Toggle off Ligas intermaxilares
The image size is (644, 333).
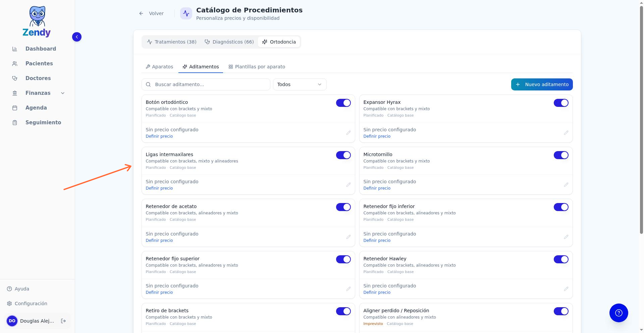pyautogui.click(x=343, y=155)
